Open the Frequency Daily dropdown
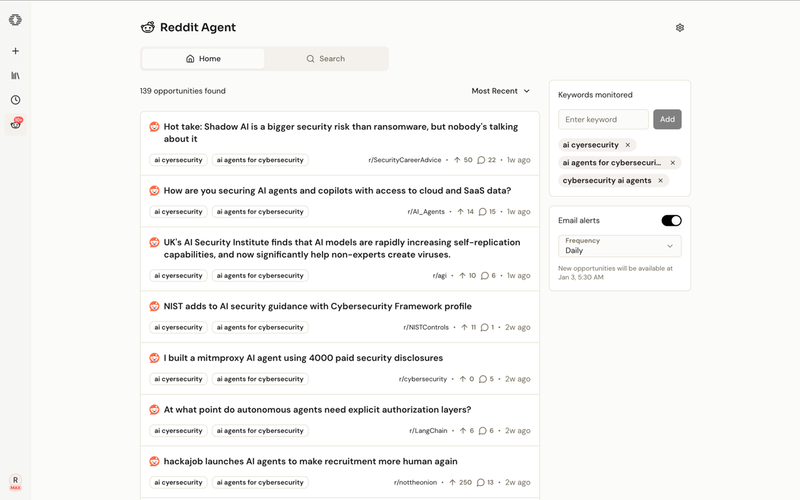800x500 pixels. [619, 246]
